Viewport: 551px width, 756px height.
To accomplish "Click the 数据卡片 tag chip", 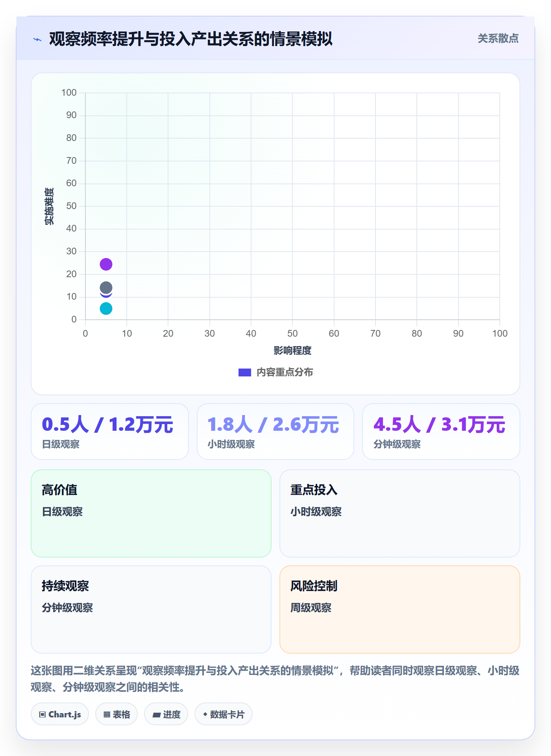I will click(x=224, y=714).
